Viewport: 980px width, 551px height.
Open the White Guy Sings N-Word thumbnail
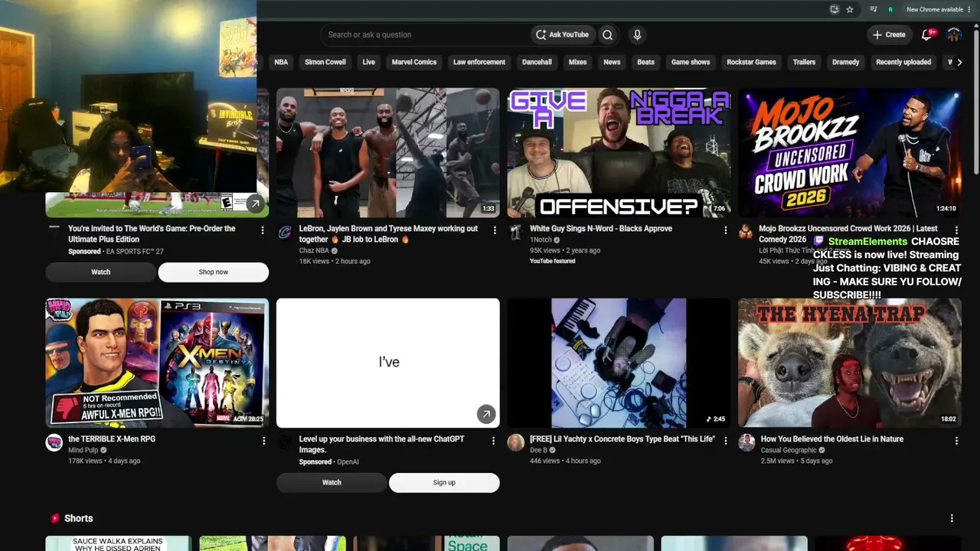[x=619, y=152]
